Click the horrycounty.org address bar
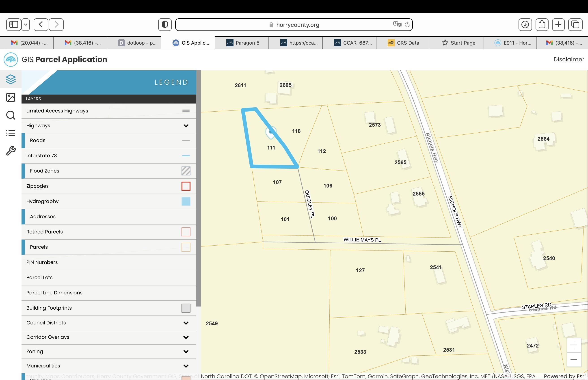 pos(294,25)
